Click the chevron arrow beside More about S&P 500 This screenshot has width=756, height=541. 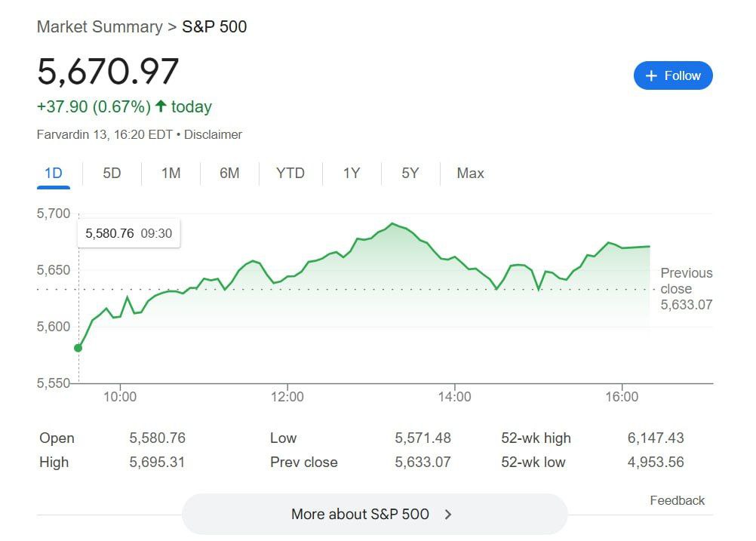tap(448, 514)
